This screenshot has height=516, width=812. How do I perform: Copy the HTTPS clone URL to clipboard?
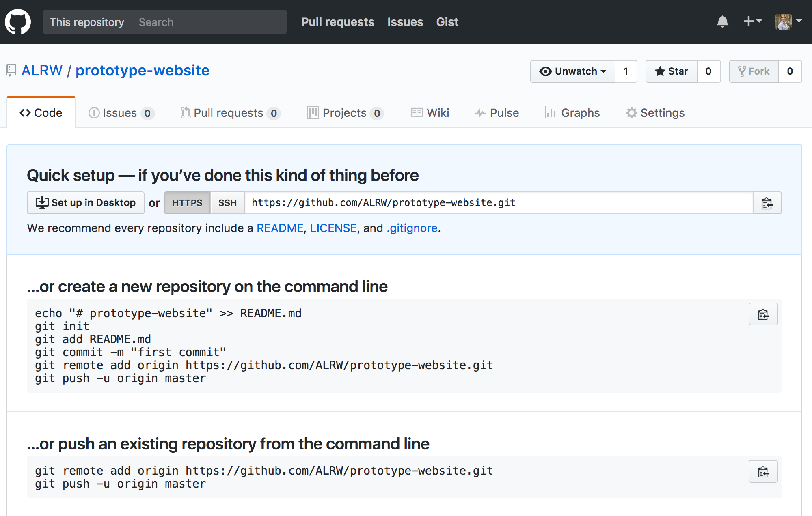[x=767, y=203]
